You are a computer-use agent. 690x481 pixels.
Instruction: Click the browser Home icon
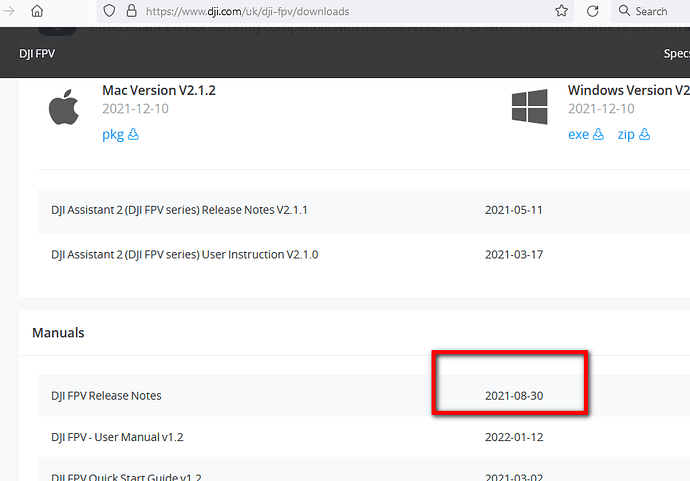[37, 11]
